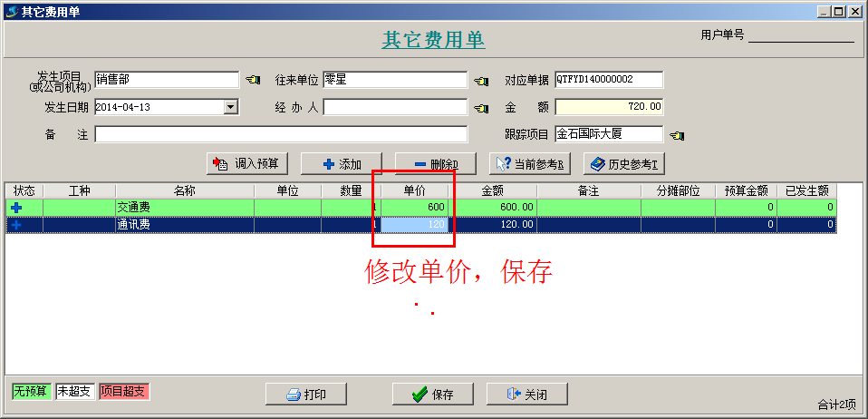
Task: Click the 历史参考 book button
Action: pyautogui.click(x=623, y=164)
